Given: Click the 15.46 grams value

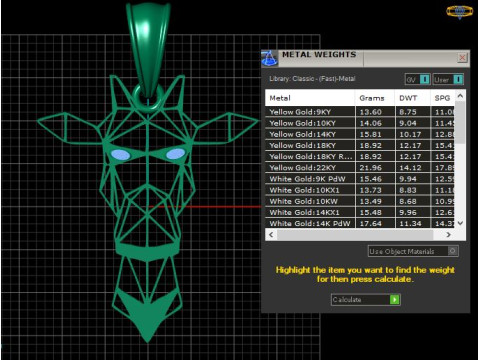Looking at the screenshot, I should click(371, 179).
